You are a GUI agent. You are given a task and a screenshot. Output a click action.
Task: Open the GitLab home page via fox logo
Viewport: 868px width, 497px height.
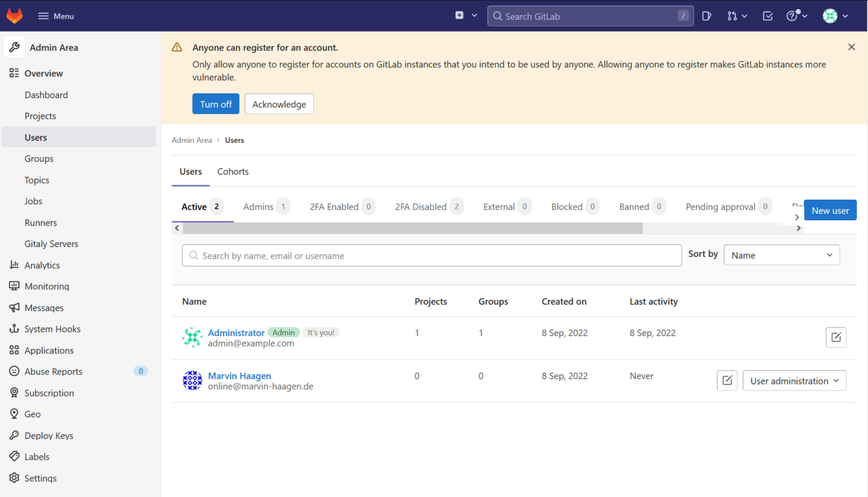pyautogui.click(x=14, y=15)
